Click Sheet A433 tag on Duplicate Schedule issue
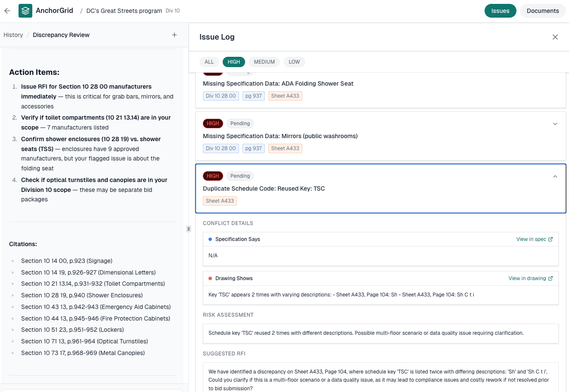The image size is (569, 392). click(220, 201)
